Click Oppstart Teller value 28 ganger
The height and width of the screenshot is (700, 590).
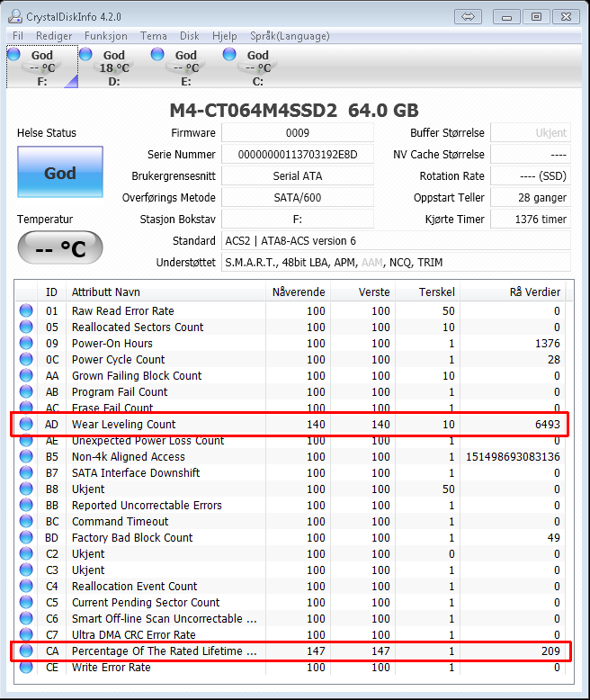tap(531, 197)
